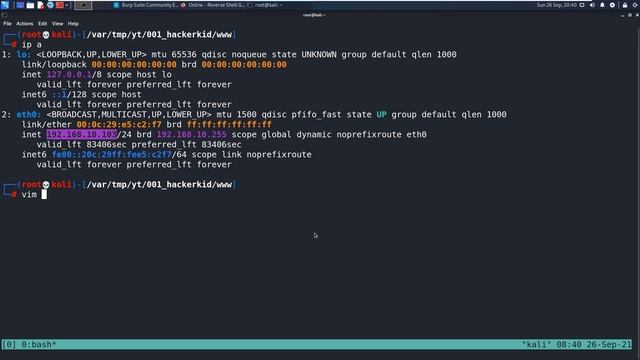
Task: Click the green UP state text
Action: (x=381, y=114)
